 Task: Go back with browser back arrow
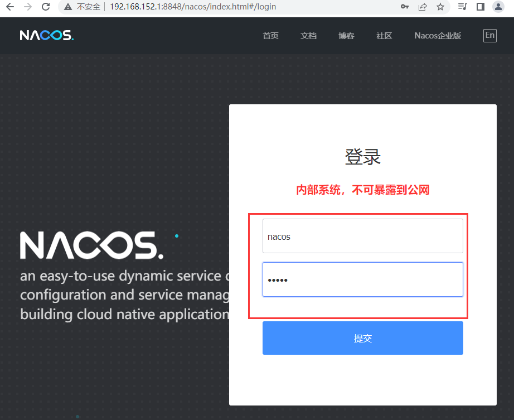pyautogui.click(x=10, y=7)
